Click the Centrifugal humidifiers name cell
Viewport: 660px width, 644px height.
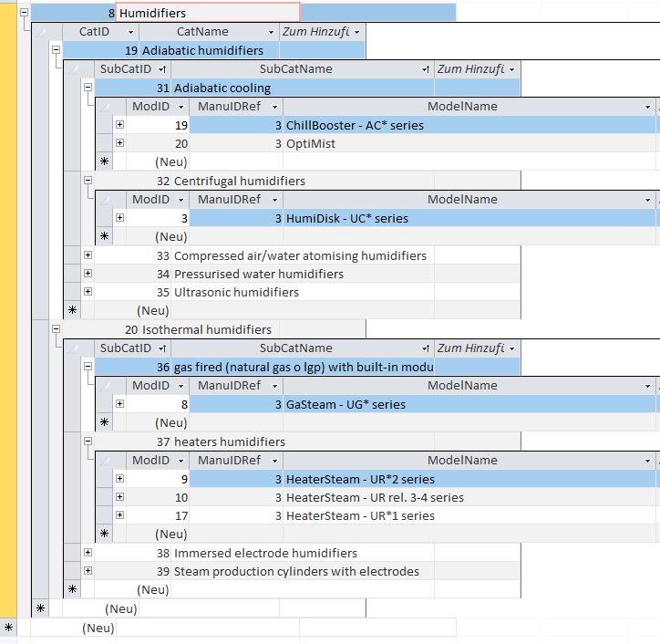303,182
